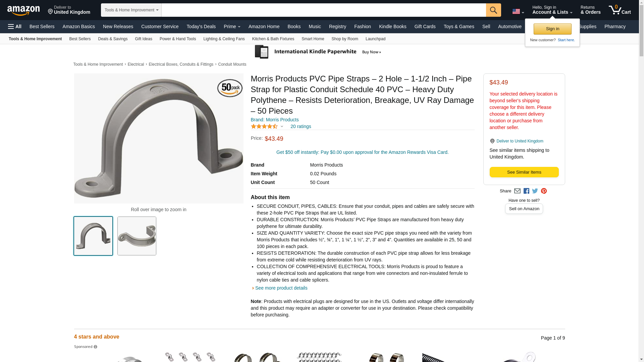644x362 pixels.
Task: Share the product via email icon
Action: [517, 191]
